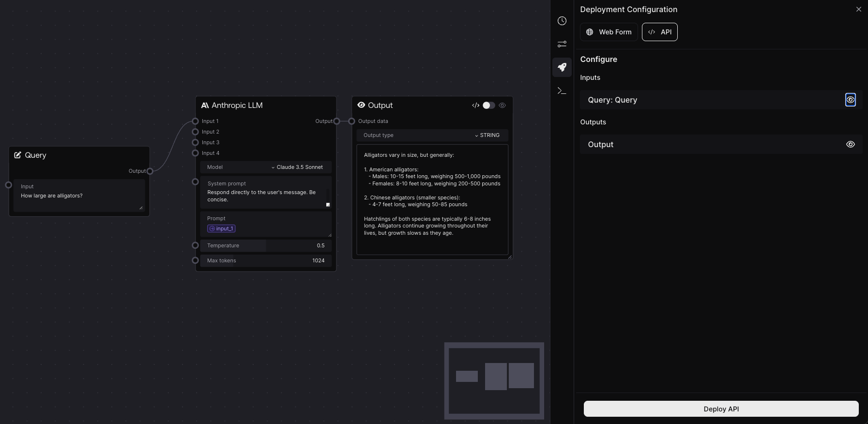Click the Query node title
This screenshot has width=868, height=424.
click(x=35, y=155)
